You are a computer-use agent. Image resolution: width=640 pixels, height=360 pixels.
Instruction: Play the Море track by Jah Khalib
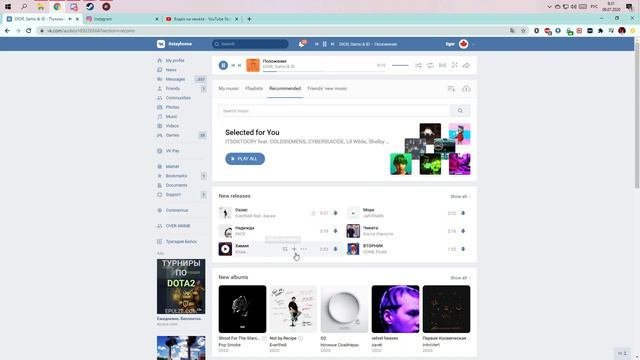tap(353, 213)
